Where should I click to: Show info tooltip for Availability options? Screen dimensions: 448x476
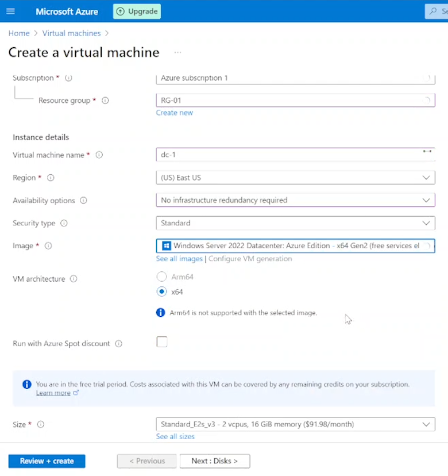(x=83, y=201)
